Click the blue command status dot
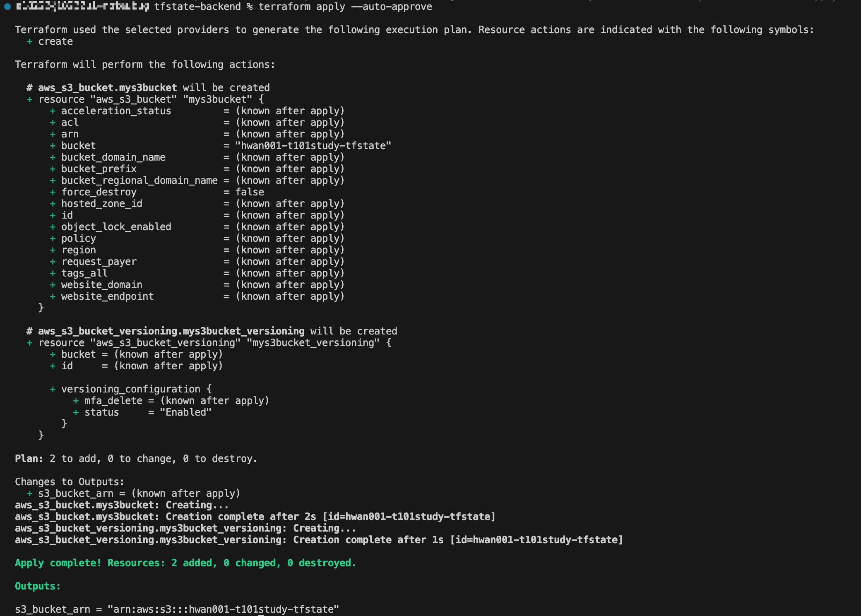Image resolution: width=861 pixels, height=616 pixels. pyautogui.click(x=7, y=7)
